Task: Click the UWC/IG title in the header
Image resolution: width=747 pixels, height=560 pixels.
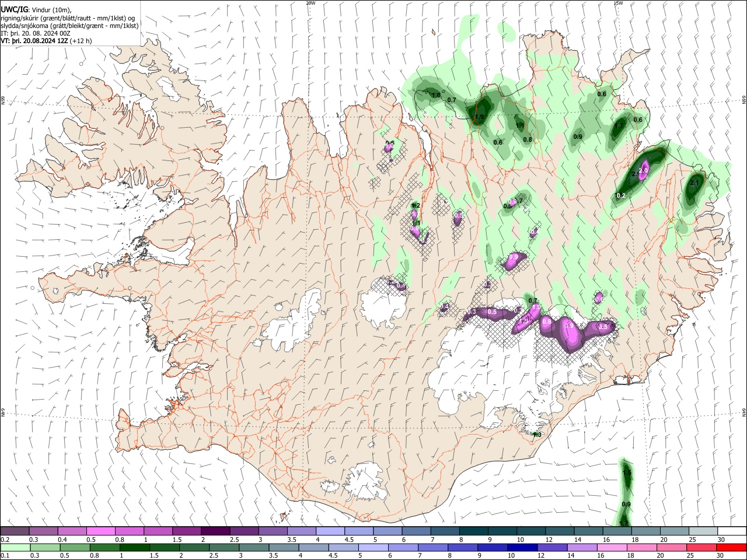Action: [x=15, y=9]
